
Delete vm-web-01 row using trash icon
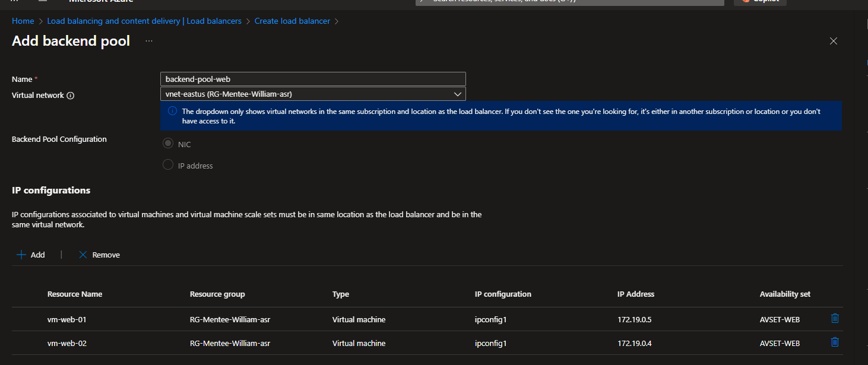point(835,319)
